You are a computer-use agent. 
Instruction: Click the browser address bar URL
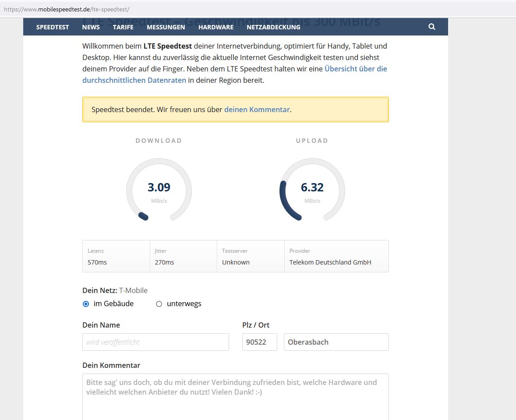pyautogui.click(x=67, y=9)
